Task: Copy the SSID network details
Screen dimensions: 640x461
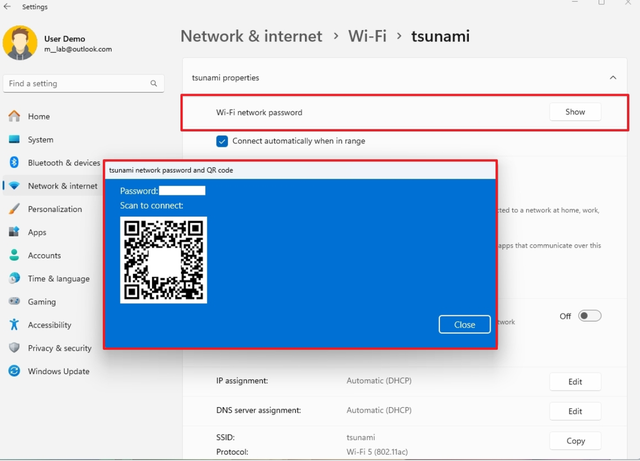Action: [575, 441]
